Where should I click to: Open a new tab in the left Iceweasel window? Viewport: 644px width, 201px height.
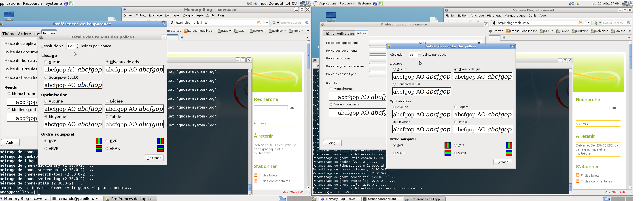(x=182, y=37)
